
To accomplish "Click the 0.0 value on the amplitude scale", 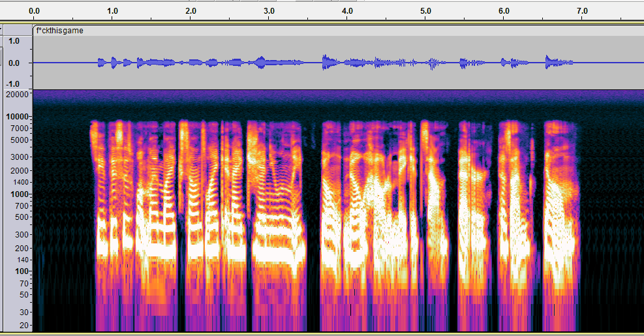I will tap(14, 63).
